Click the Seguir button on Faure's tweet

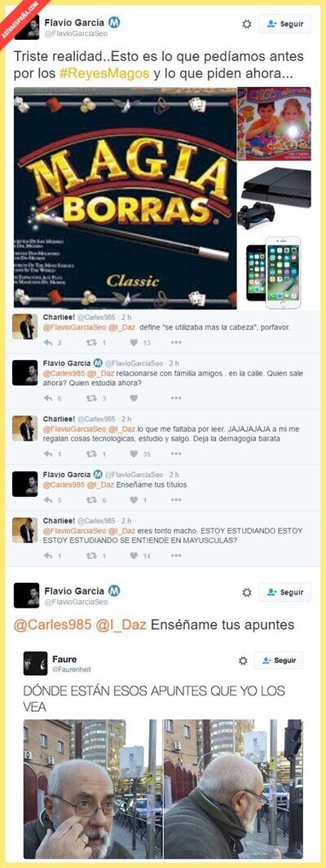coord(278,660)
